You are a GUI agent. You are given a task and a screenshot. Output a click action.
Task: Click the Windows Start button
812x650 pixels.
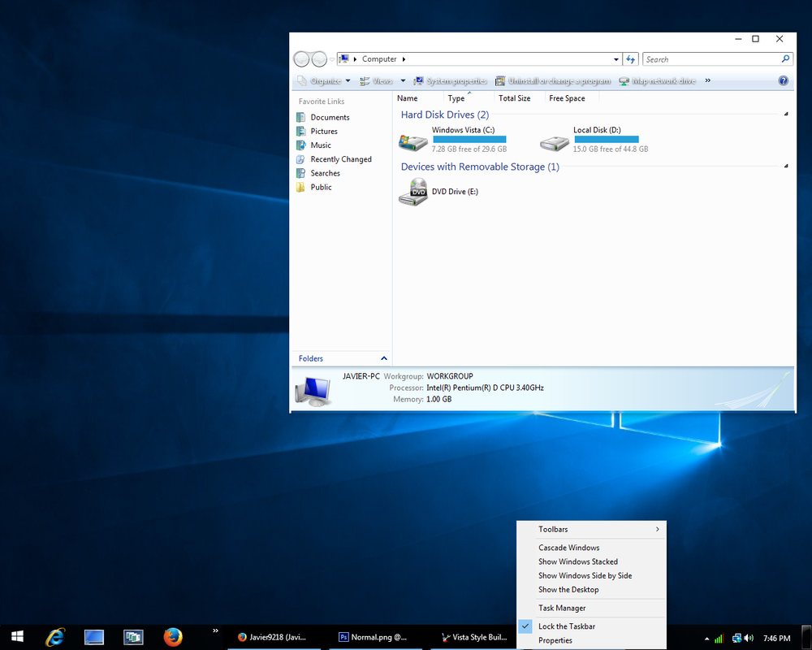tap(16, 637)
